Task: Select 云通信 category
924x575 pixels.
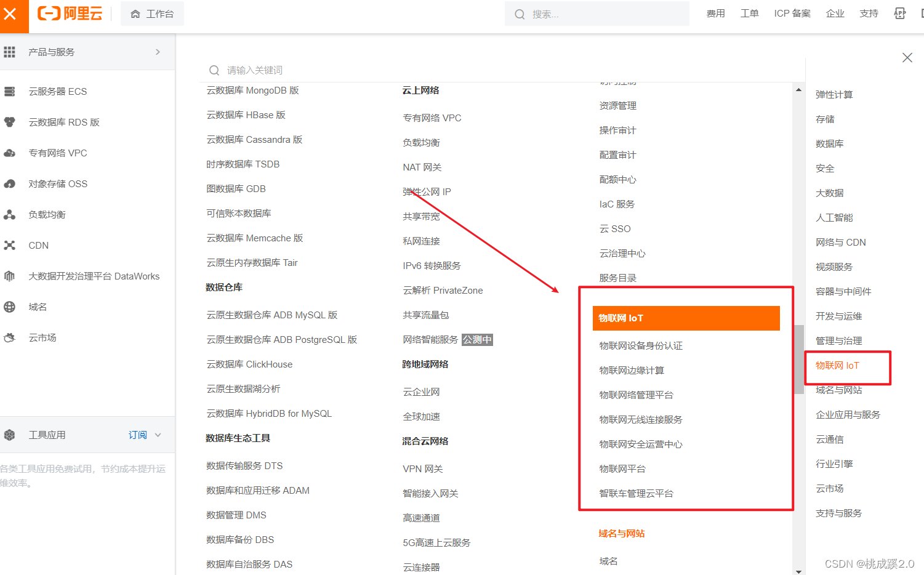Action: pyautogui.click(x=829, y=440)
